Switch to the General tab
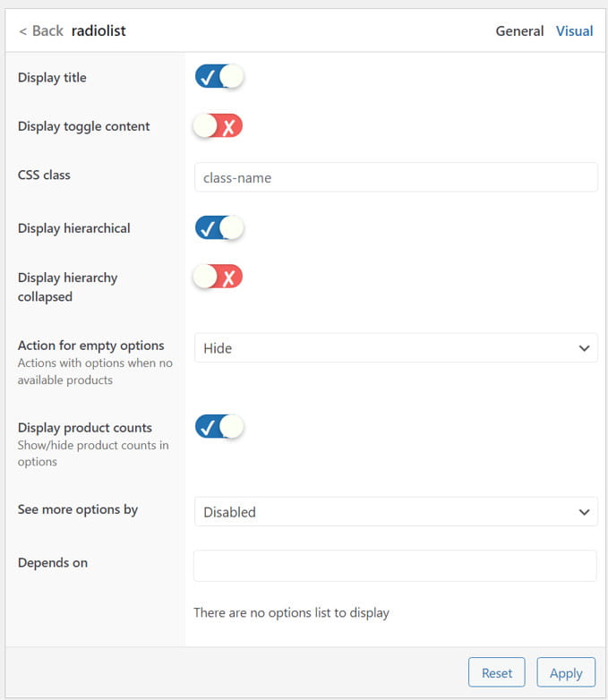Image resolution: width=608 pixels, height=700 pixels. click(x=519, y=30)
